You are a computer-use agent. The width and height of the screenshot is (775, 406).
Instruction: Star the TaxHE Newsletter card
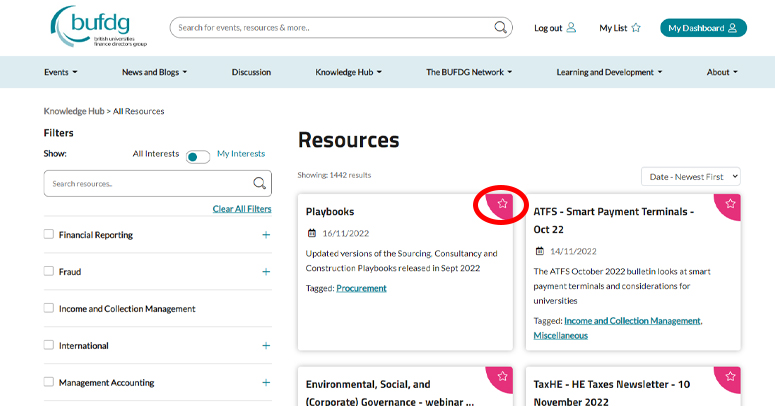[731, 376]
